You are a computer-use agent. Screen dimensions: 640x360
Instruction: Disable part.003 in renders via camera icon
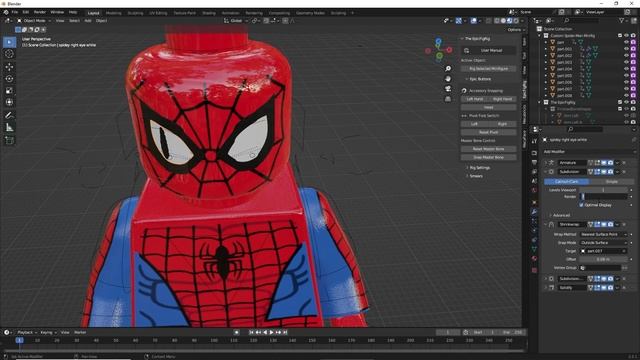(x=633, y=62)
